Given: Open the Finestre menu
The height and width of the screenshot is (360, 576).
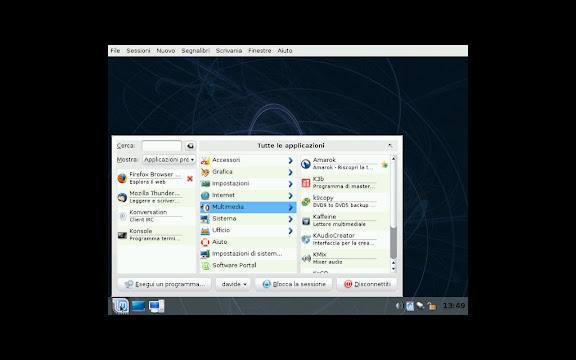Looking at the screenshot, I should 260,51.
